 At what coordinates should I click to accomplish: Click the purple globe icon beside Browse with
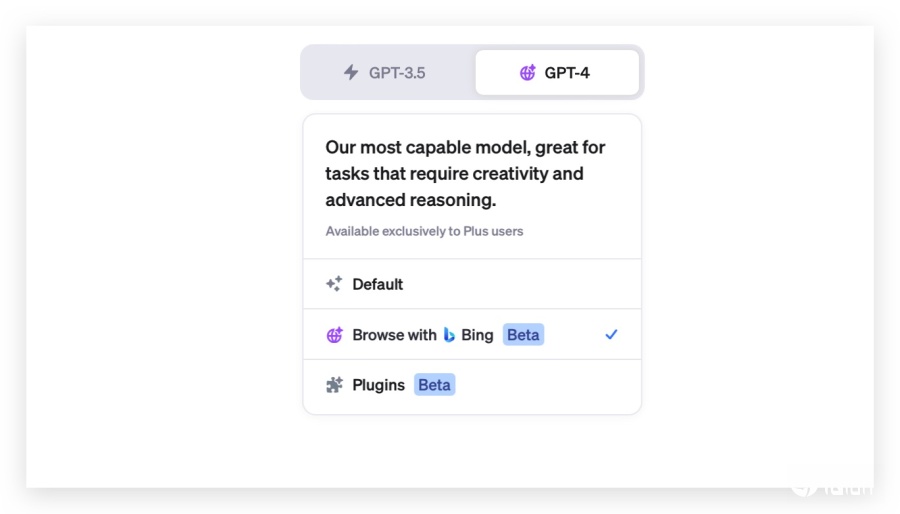335,334
